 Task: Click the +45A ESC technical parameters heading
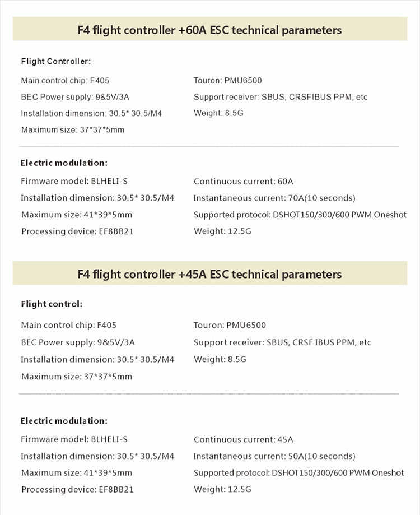click(x=209, y=274)
